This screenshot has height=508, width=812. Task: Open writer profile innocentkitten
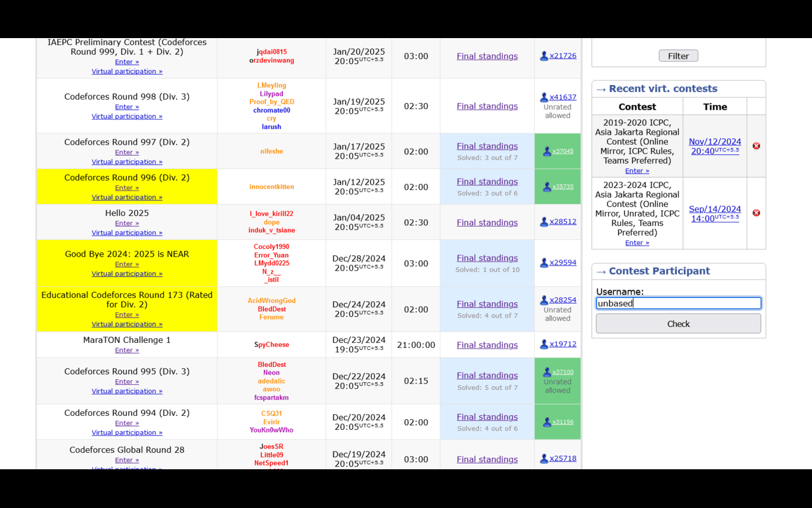click(272, 187)
